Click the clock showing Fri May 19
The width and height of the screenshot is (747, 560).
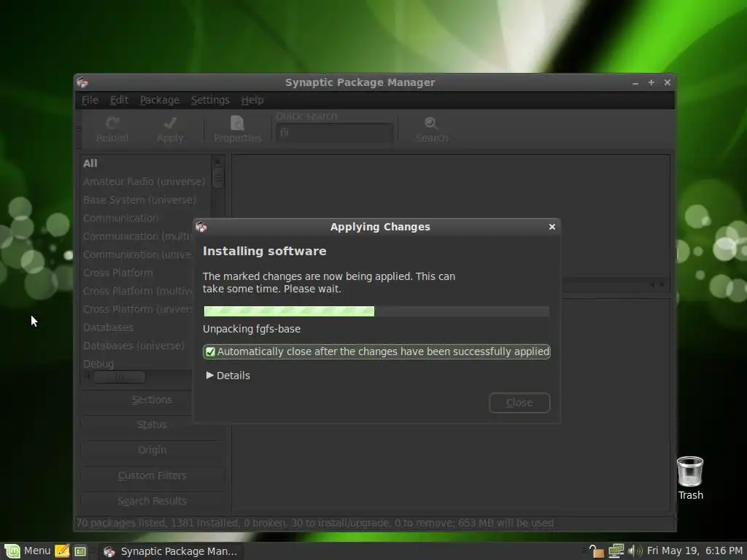[694, 551]
